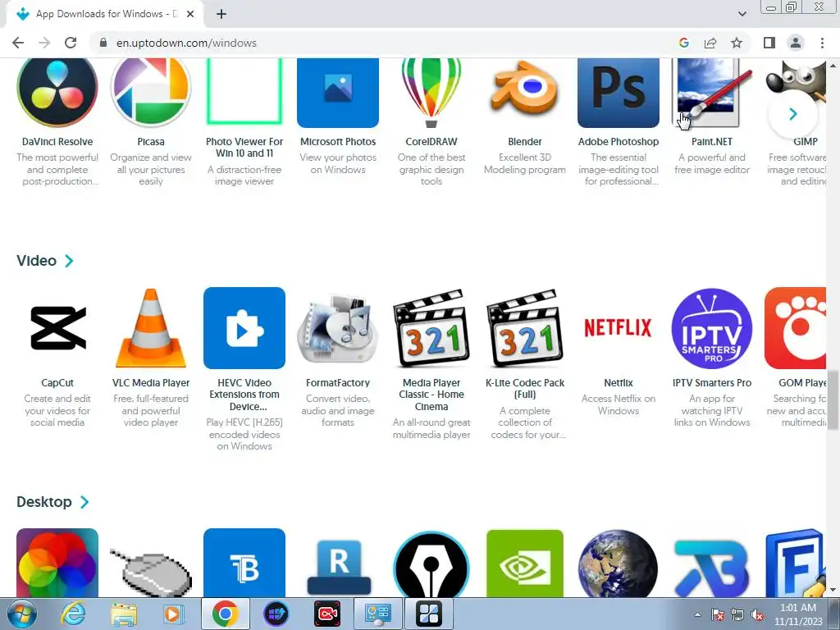Open the VLC Media Player title link
Screen dimensions: 840x630
(151, 382)
